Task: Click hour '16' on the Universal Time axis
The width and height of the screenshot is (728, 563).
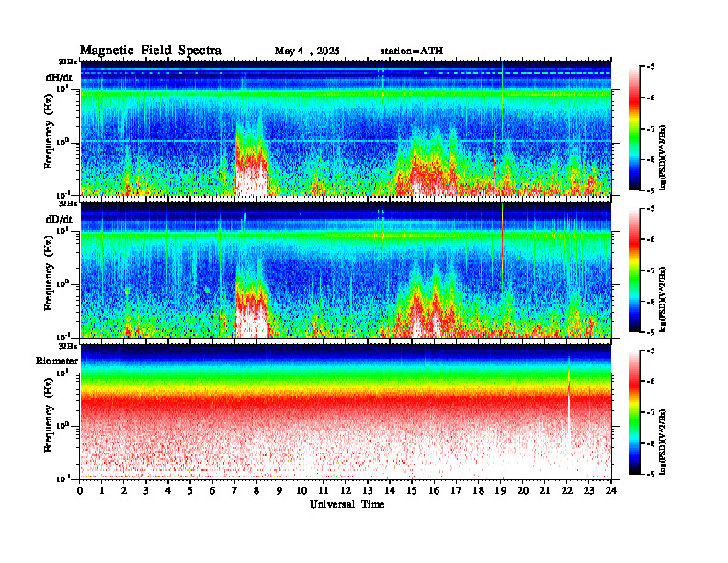Action: pyautogui.click(x=434, y=491)
